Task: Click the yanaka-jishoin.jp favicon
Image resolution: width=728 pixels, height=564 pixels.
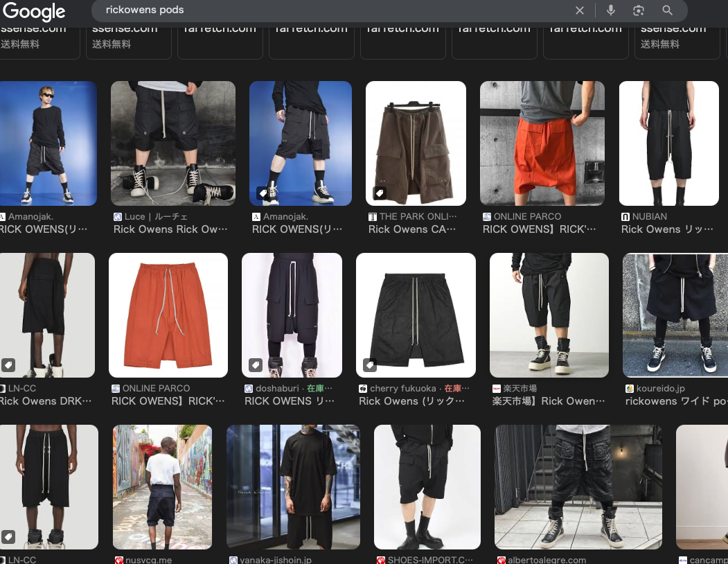Action: pos(233,561)
